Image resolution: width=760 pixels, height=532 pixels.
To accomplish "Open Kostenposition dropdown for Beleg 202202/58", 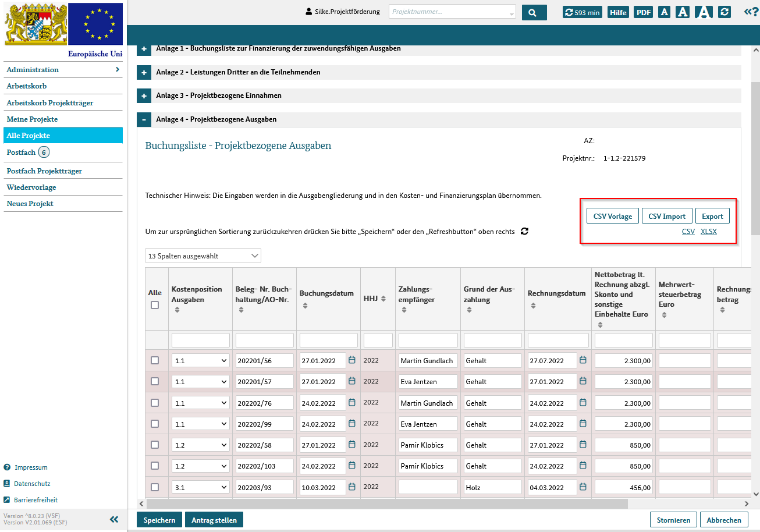I will 201,445.
